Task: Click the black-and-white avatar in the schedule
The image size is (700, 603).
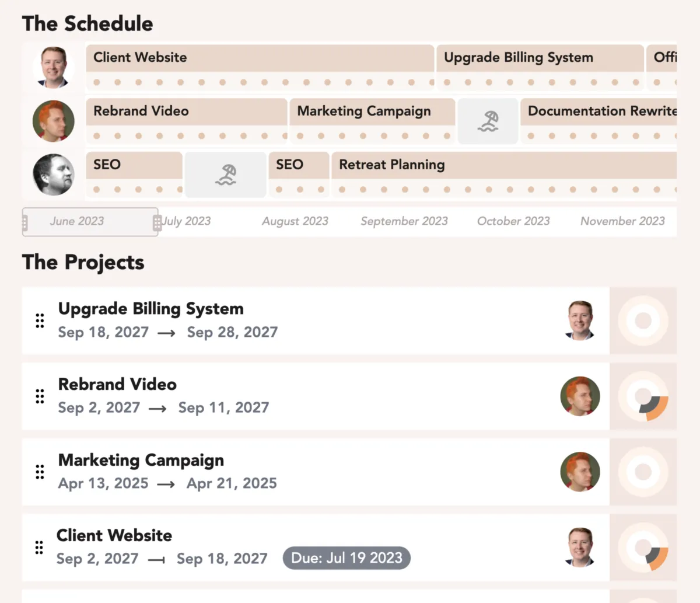Action: (53, 175)
